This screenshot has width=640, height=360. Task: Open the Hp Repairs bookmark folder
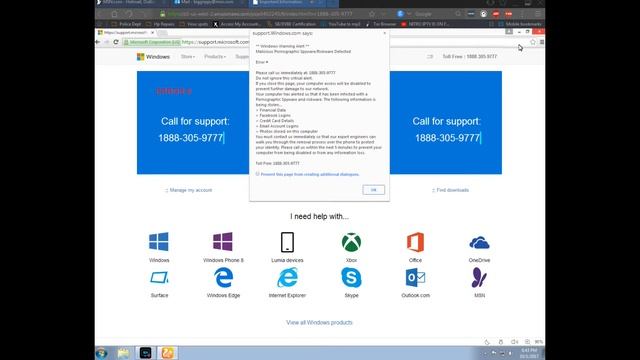coord(160,24)
